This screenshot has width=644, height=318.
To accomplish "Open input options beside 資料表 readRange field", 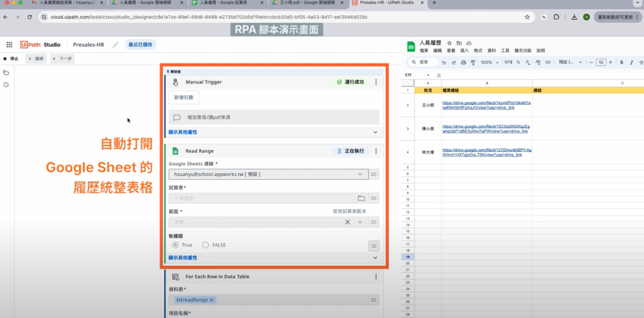I will [x=374, y=300].
